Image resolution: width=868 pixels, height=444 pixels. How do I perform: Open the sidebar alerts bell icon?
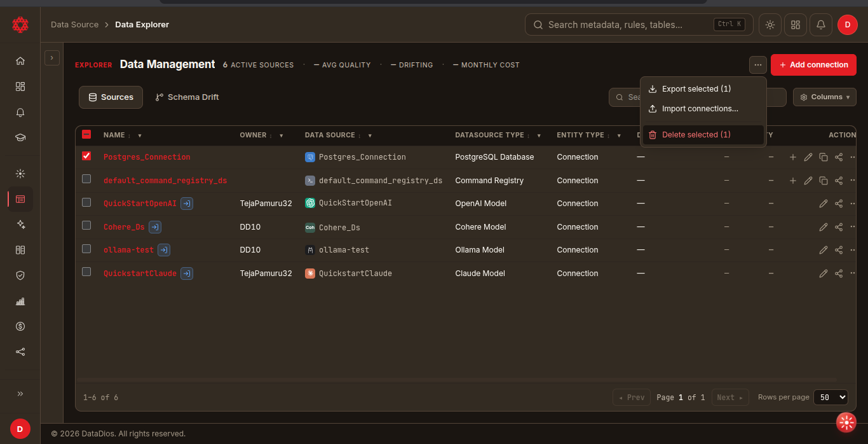pos(20,112)
